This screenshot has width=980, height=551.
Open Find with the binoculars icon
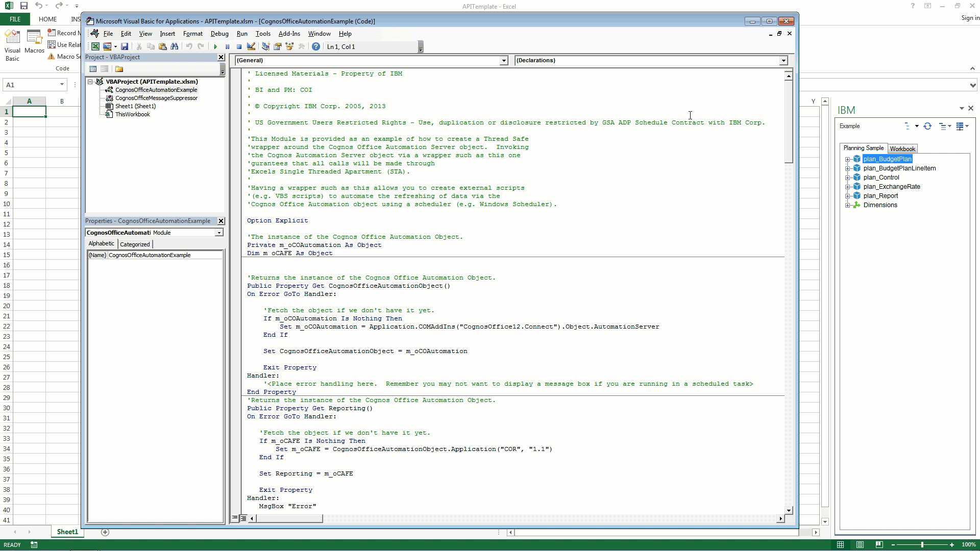pos(175,46)
